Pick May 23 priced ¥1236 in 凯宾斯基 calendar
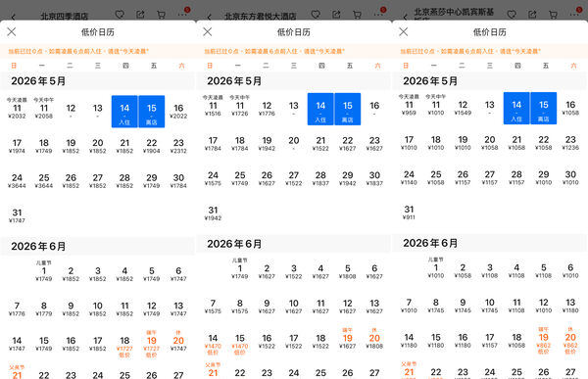Screen dimensions: 588x379 click(570, 143)
